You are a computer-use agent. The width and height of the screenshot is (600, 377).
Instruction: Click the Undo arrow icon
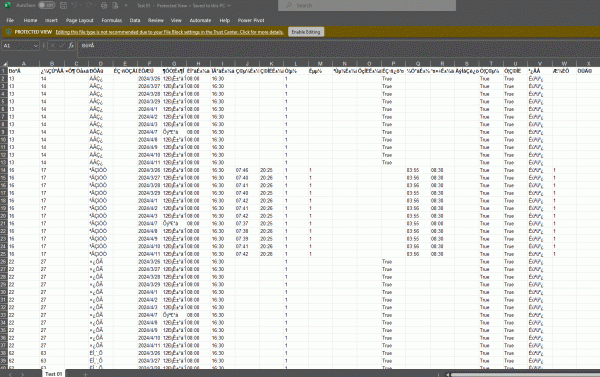(75, 5)
